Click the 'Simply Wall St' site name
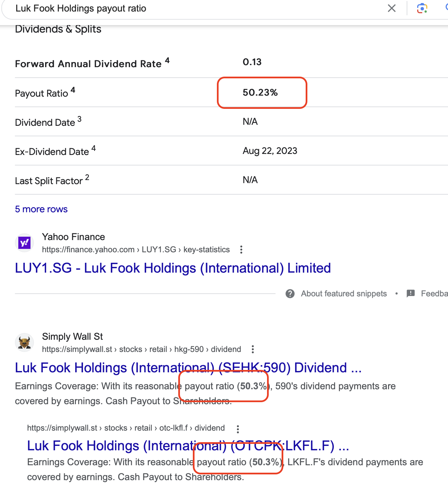Screen dimensions: 448x491 pos(73,336)
